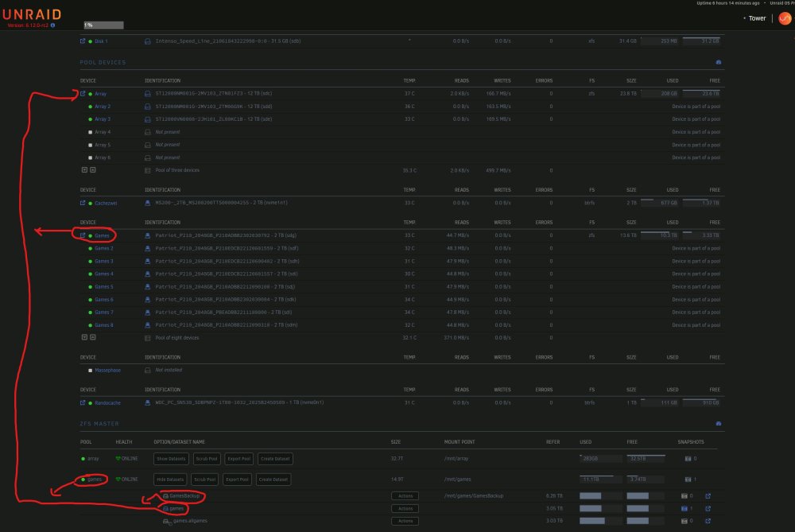The width and height of the screenshot is (795, 532).
Task: Click the 1% progress bar in header
Action: pos(103,25)
